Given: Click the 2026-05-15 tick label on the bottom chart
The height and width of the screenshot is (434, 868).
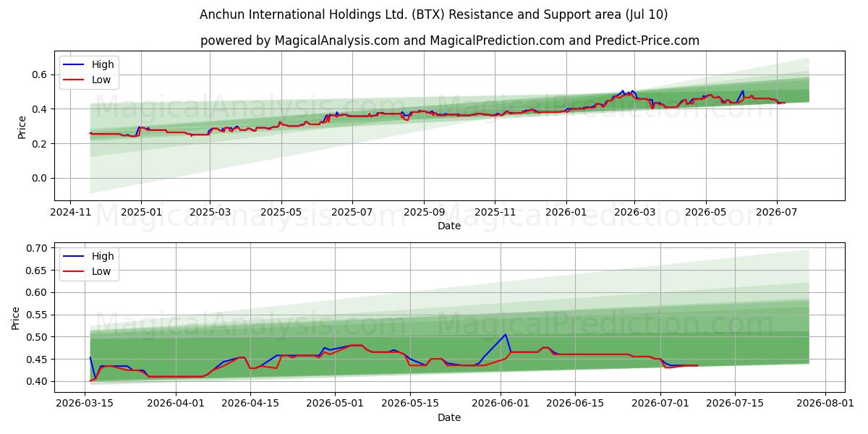Looking at the screenshot, I should tap(410, 404).
